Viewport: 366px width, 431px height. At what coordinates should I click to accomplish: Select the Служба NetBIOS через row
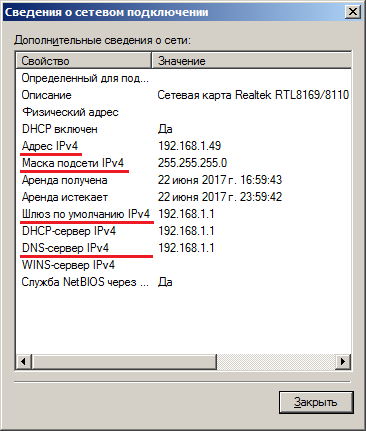click(184, 282)
